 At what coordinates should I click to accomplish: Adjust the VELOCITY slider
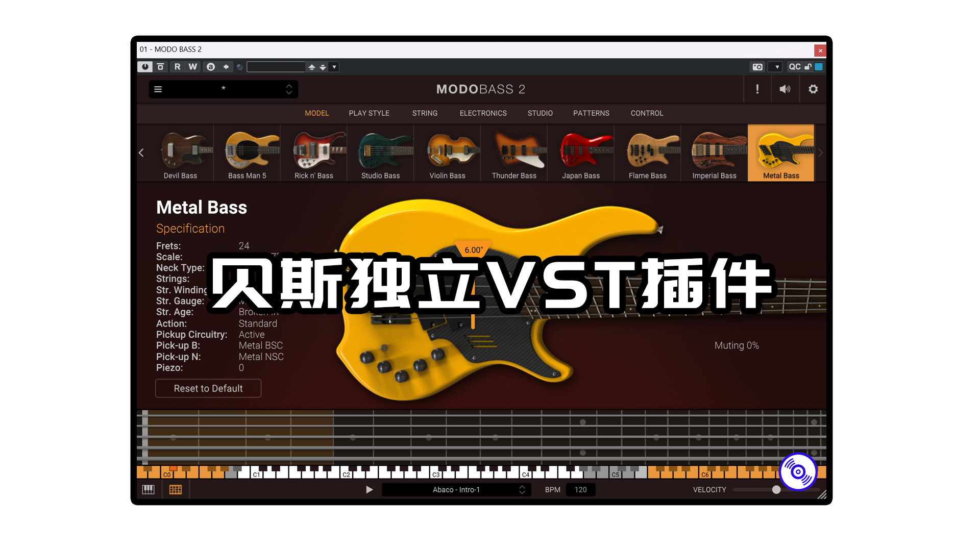coord(779,489)
